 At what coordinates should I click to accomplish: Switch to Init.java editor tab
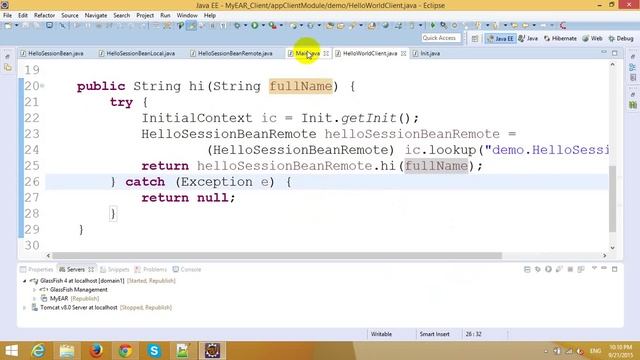(427, 53)
